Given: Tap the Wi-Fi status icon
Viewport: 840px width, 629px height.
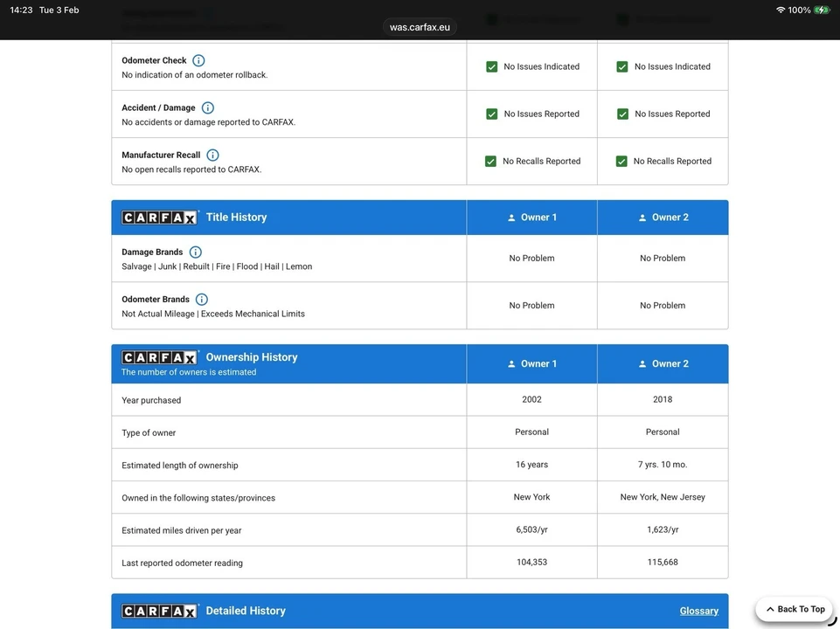Looking at the screenshot, I should click(x=781, y=10).
